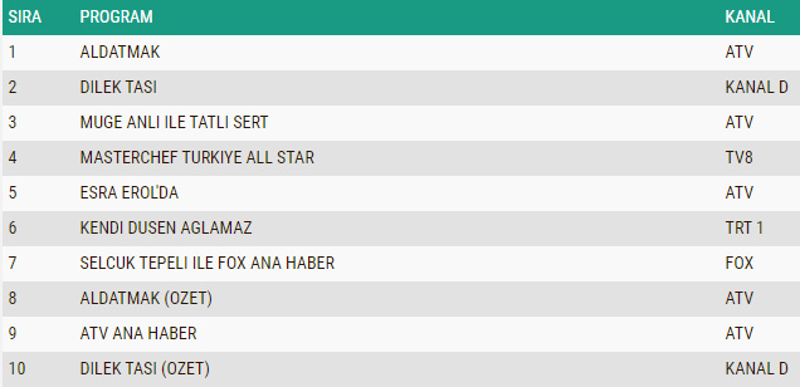Image resolution: width=800 pixels, height=387 pixels.
Task: Open MUGE ANLI ILE TATLI SERT
Action: tap(174, 122)
